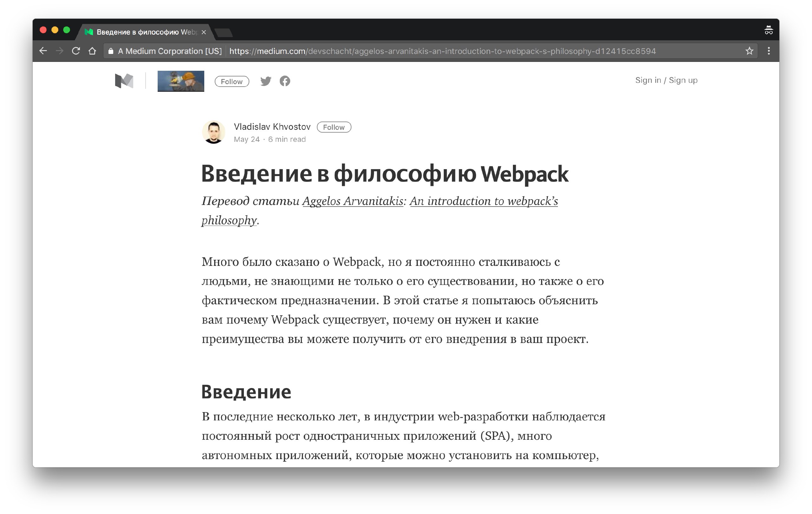Bookmark this page with the star icon
The height and width of the screenshot is (514, 812).
(x=749, y=51)
